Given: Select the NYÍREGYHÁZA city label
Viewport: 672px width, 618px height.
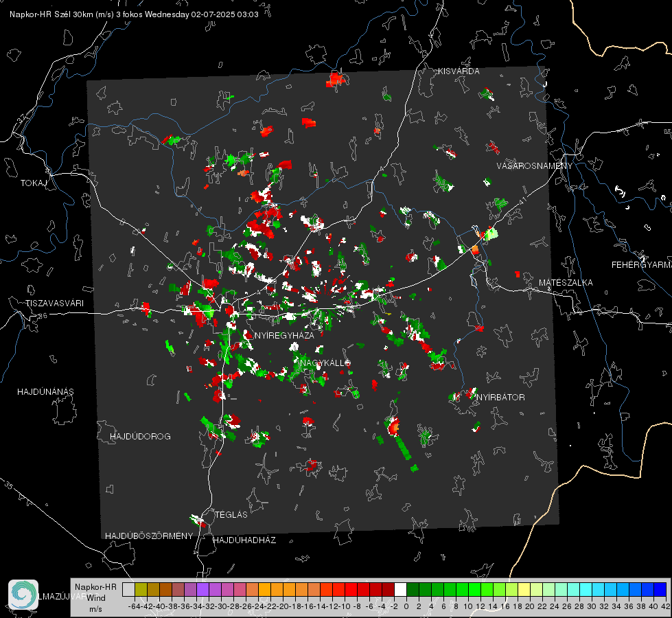Looking at the screenshot, I should coord(284,335).
